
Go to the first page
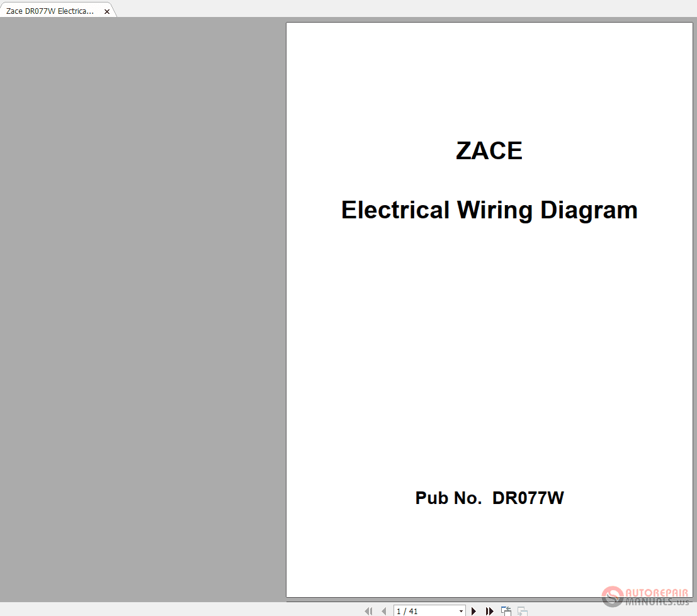click(368, 611)
